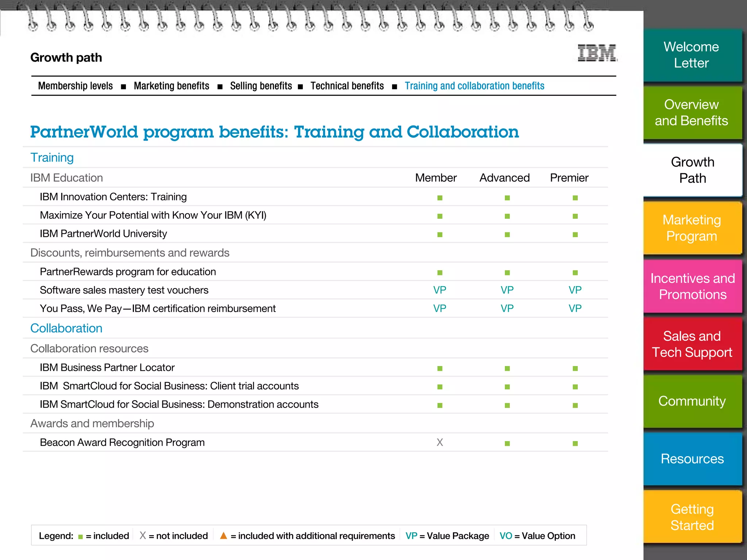Click the IBM Education subheading

(x=66, y=178)
